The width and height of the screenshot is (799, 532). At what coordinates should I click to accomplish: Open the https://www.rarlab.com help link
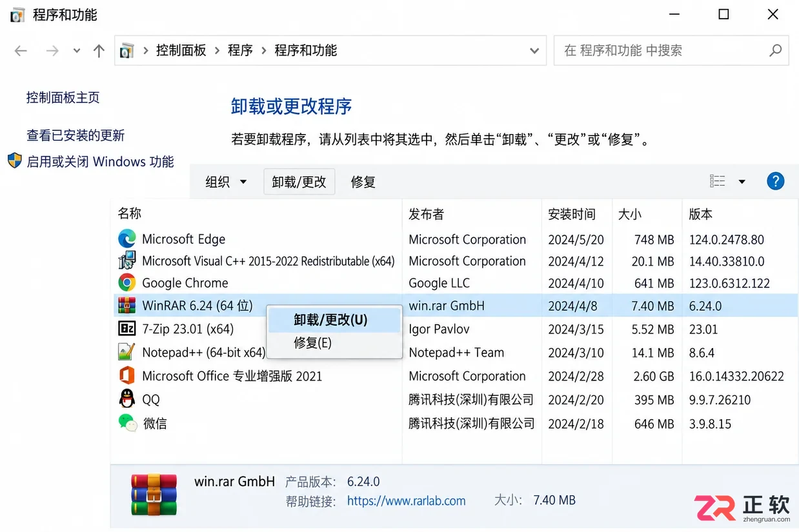(406, 500)
